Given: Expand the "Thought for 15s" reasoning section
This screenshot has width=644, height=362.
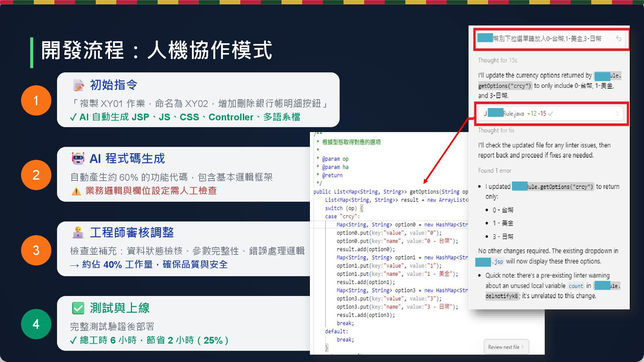Looking at the screenshot, I should [497, 60].
